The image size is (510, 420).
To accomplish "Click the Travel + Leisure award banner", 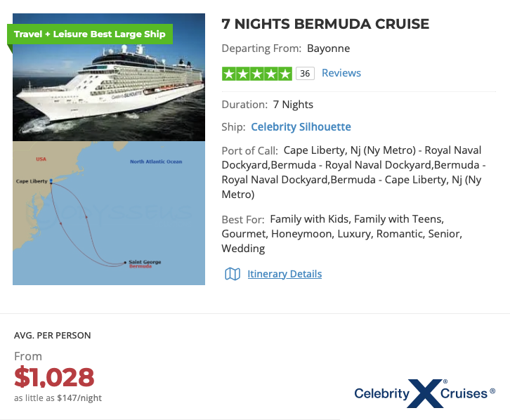I will 90,34.
